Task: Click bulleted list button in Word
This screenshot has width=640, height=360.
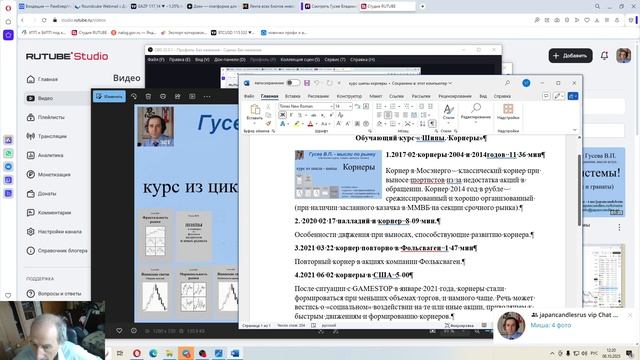Action: point(379,106)
